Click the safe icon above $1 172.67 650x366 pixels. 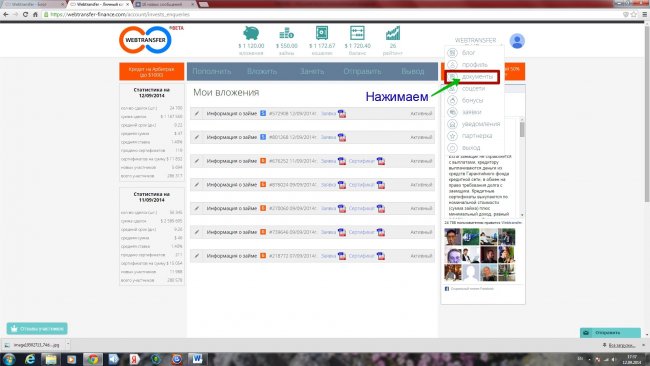[x=322, y=33]
